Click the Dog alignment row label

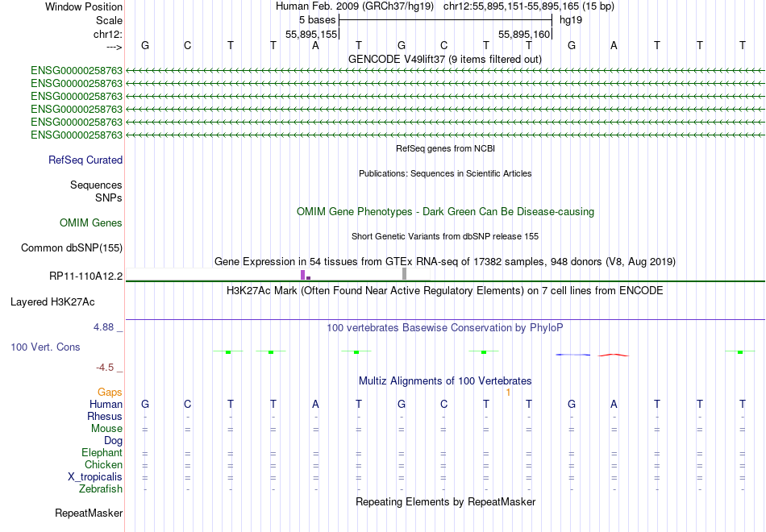[114, 441]
